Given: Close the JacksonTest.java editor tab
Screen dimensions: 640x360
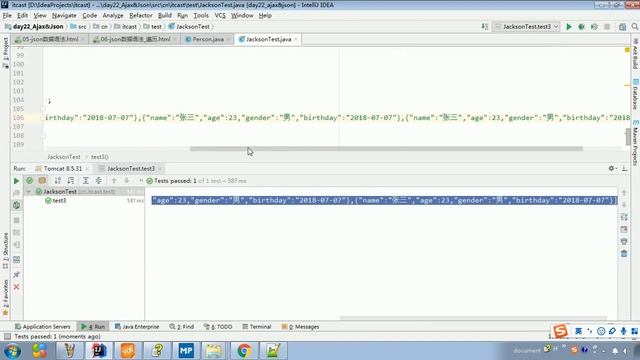Looking at the screenshot, I should pyautogui.click(x=296, y=39).
